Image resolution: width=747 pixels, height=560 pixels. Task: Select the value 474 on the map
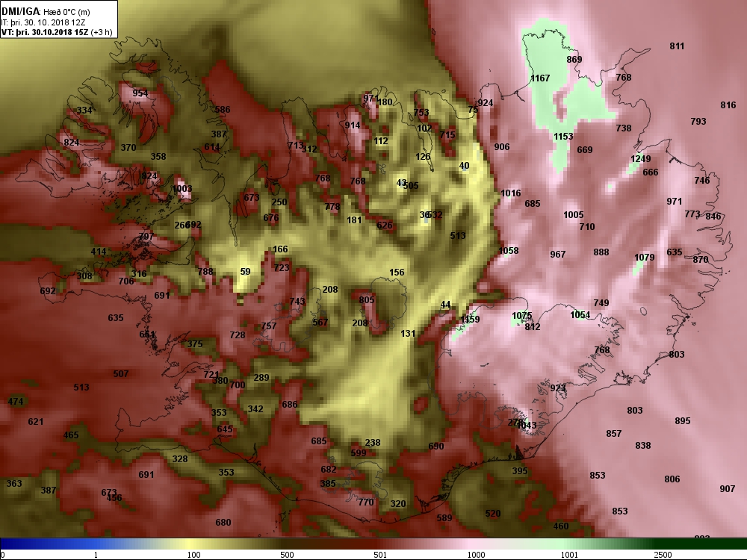[x=16, y=402]
